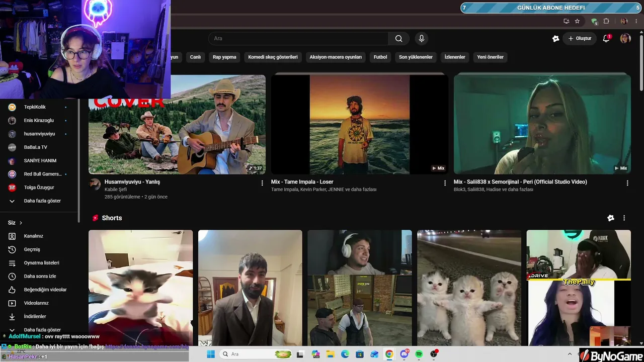Image resolution: width=644 pixels, height=362 pixels.
Task: Select the İzlenenler filter chip
Action: click(x=455, y=57)
